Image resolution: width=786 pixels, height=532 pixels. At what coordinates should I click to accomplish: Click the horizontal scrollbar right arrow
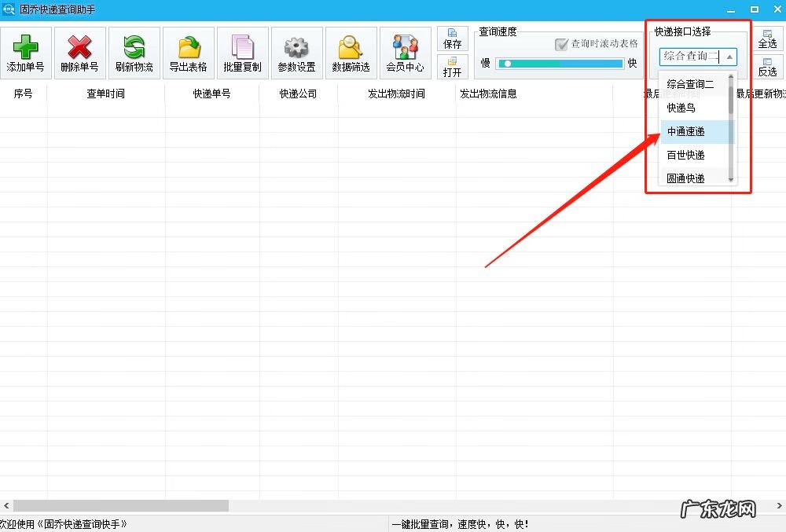pos(780,505)
